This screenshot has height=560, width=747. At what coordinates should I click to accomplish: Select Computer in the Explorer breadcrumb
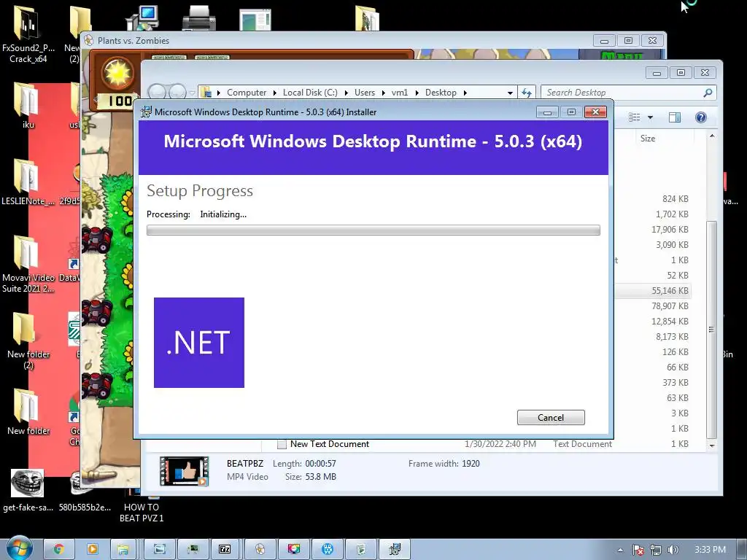pos(247,93)
